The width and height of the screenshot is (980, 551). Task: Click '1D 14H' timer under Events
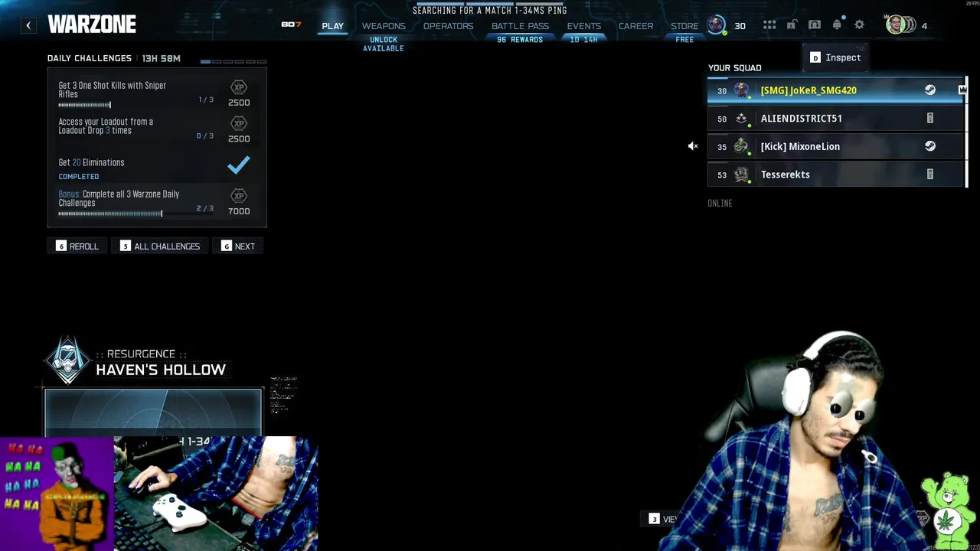(x=583, y=40)
